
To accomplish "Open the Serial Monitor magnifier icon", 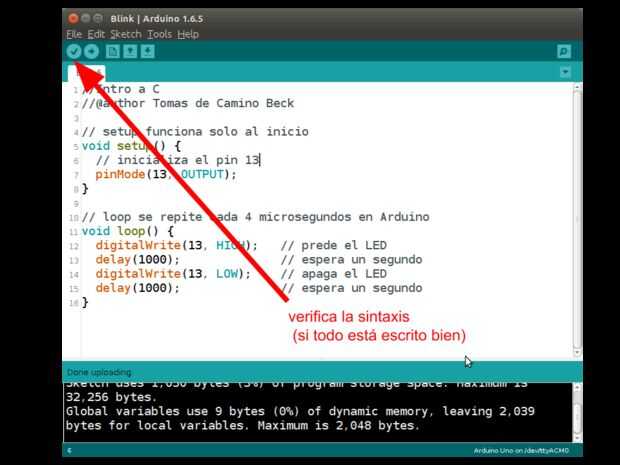I will click(x=564, y=51).
